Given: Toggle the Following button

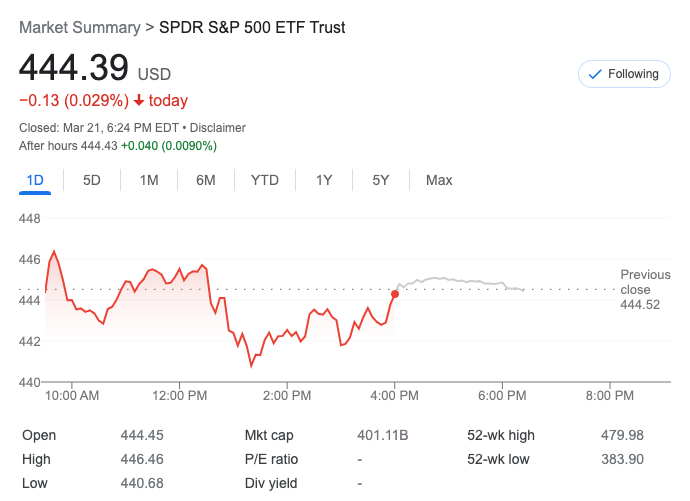Looking at the screenshot, I should point(624,74).
